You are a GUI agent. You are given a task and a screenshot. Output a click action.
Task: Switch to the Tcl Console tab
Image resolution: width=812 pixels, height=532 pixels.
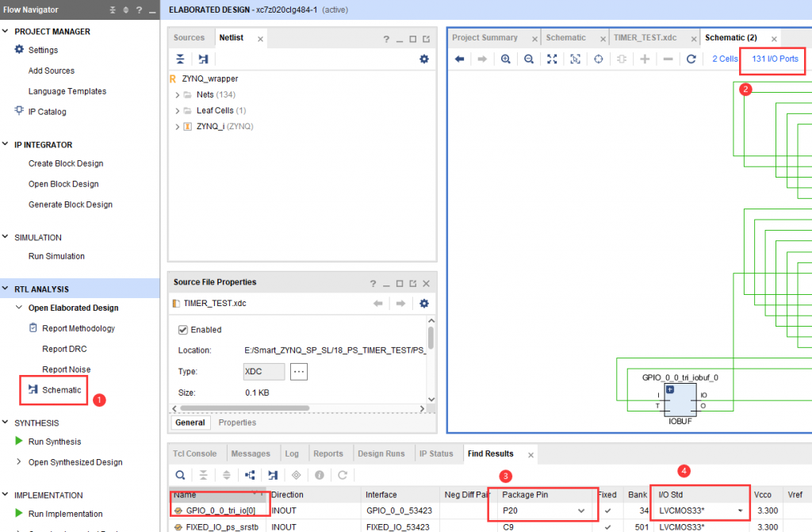[x=196, y=454]
